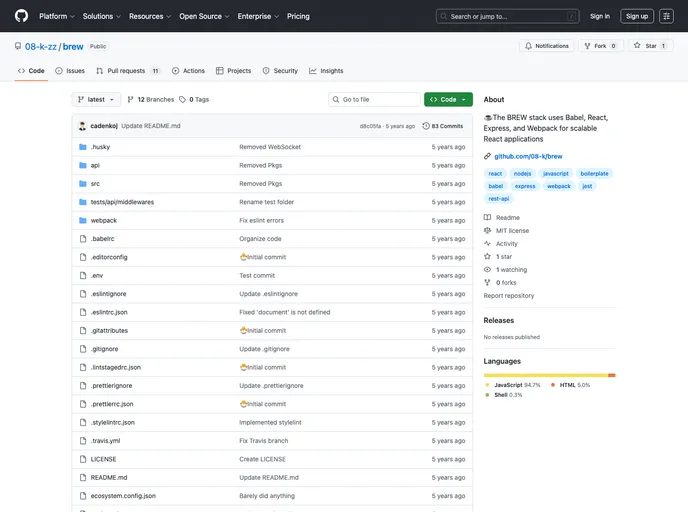Open the Open Source menu
This screenshot has height=512, width=688.
tap(204, 16)
